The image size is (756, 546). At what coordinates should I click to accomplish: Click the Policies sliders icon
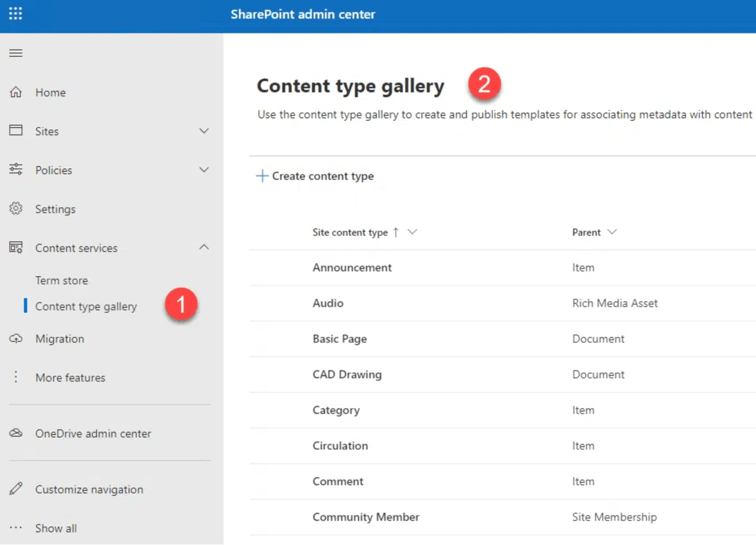(16, 169)
